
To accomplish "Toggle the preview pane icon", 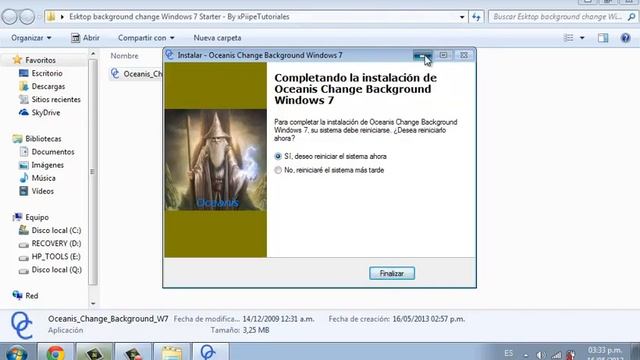I will coord(603,38).
